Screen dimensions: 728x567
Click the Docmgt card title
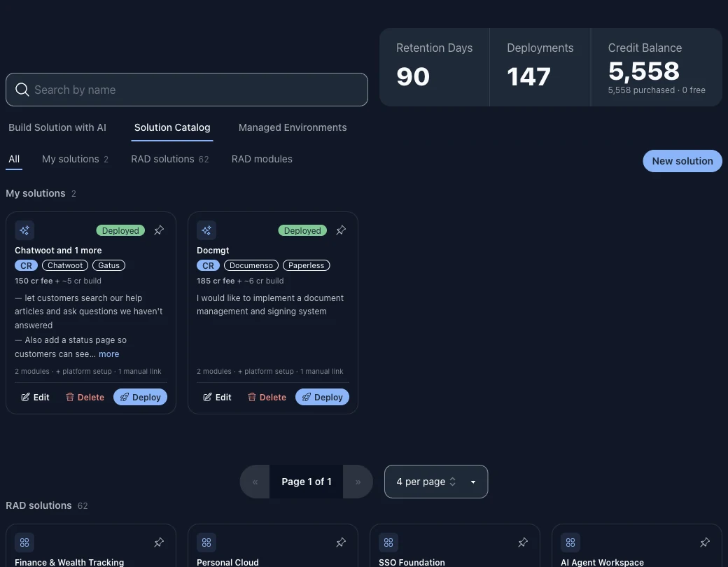click(213, 251)
